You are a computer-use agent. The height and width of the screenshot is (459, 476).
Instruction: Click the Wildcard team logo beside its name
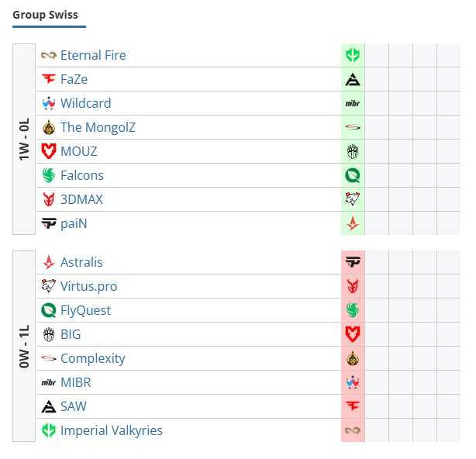49,103
